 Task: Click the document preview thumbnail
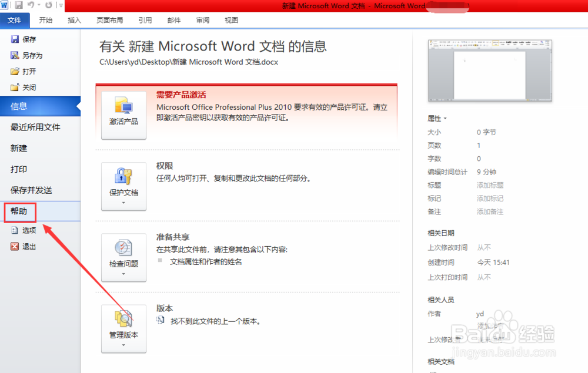click(490, 70)
